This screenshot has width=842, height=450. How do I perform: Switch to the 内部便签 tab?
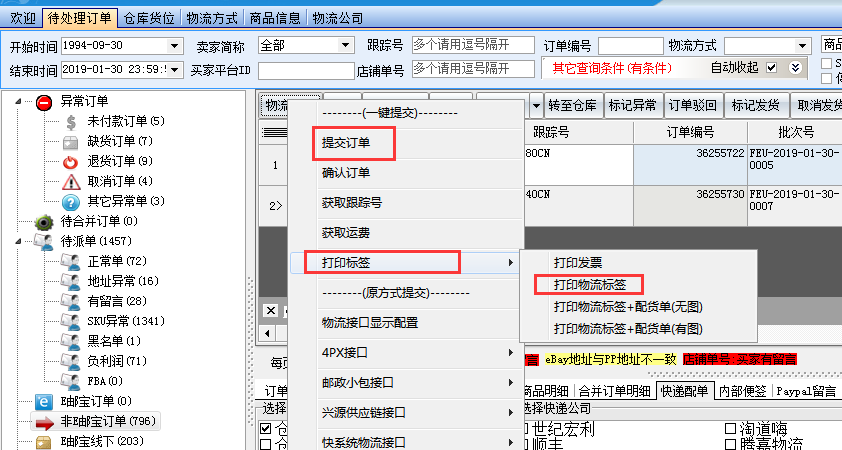tap(745, 391)
